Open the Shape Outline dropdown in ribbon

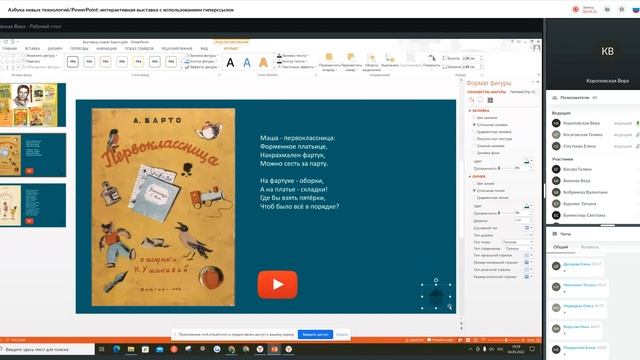pyautogui.click(x=200, y=61)
